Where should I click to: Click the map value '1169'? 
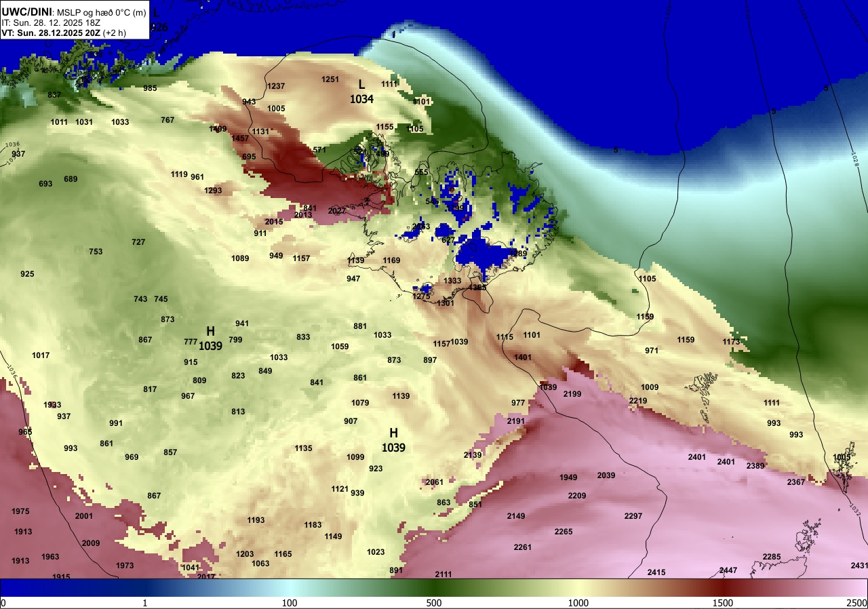[x=391, y=260]
